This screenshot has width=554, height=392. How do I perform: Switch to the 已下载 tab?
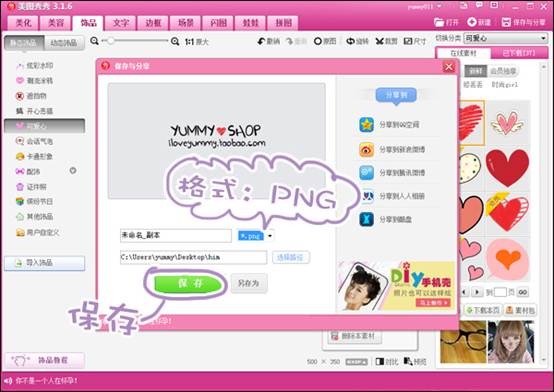point(519,53)
